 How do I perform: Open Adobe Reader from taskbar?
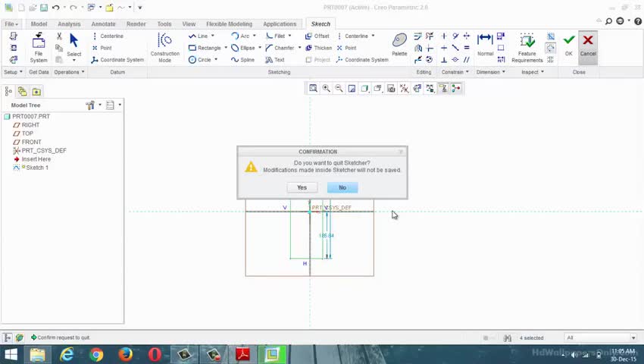242,354
